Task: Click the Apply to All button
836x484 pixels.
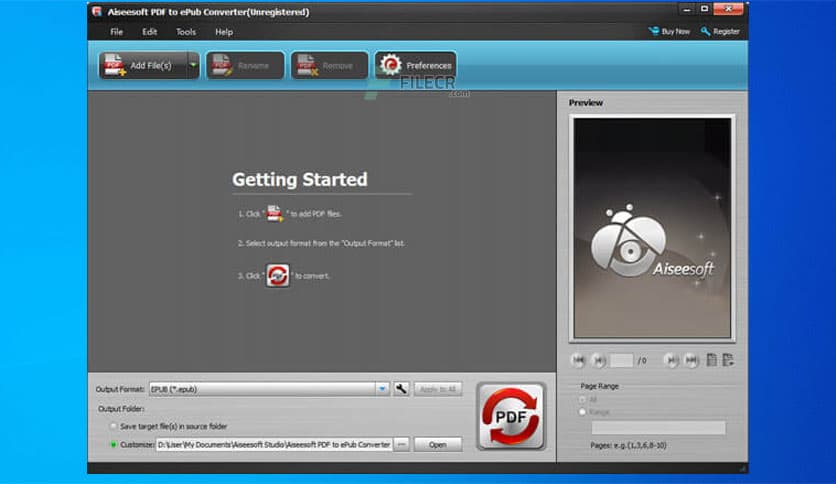Action: click(x=438, y=389)
